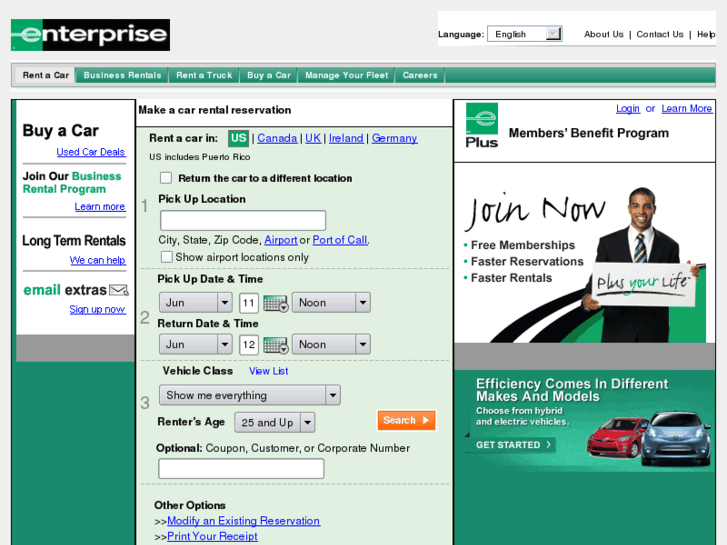Open the Vehicle Class View List link
The image size is (727, 545).
coord(268,371)
